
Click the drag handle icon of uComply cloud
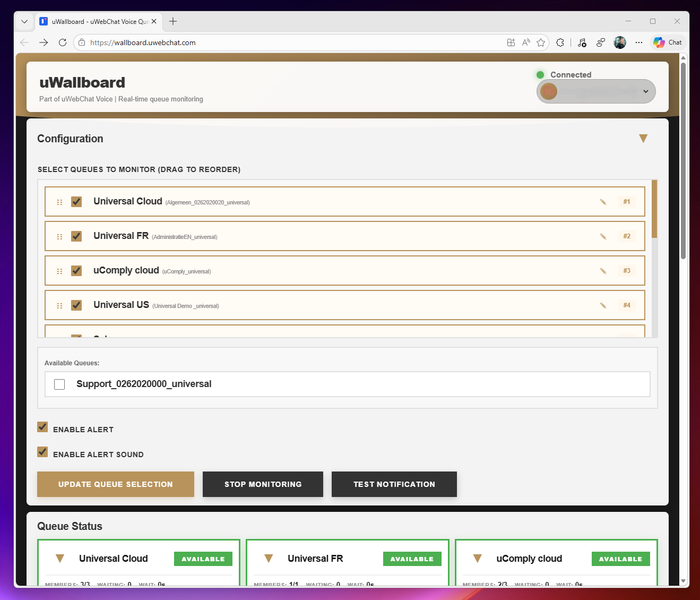tap(59, 271)
